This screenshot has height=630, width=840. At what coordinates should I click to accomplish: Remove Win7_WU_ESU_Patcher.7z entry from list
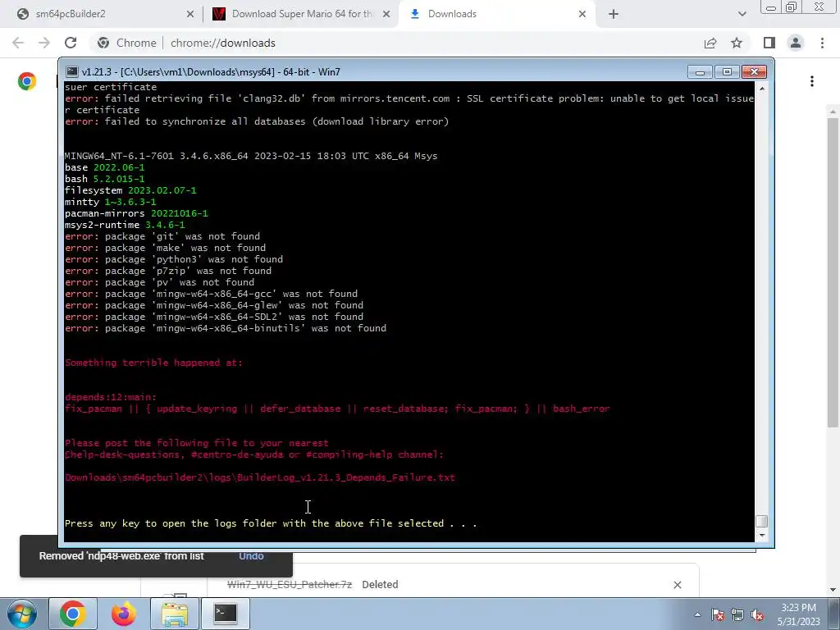(677, 584)
